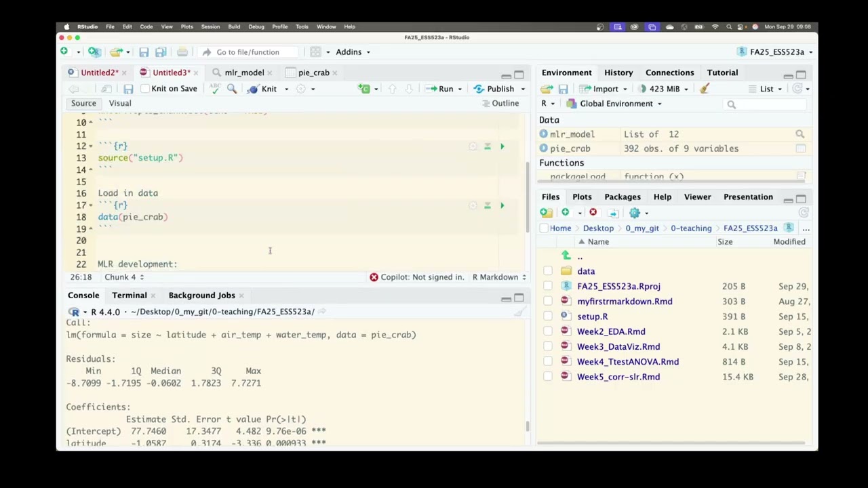Show document Outline

point(500,104)
